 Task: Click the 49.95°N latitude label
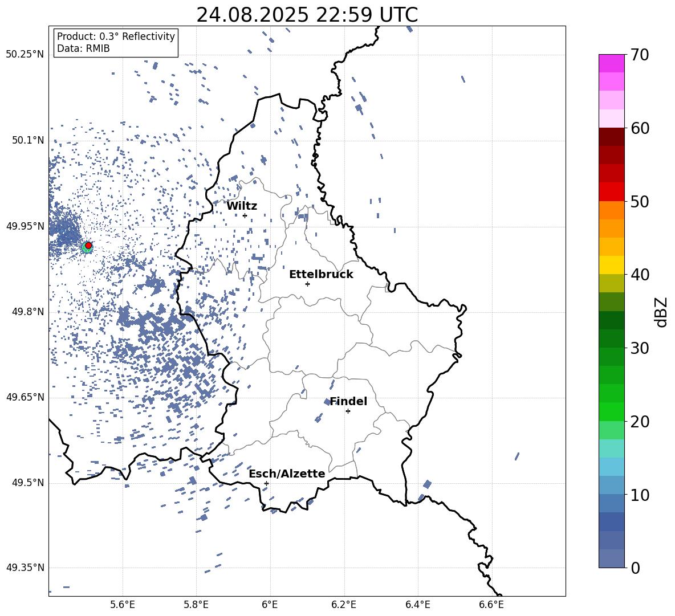pos(25,226)
